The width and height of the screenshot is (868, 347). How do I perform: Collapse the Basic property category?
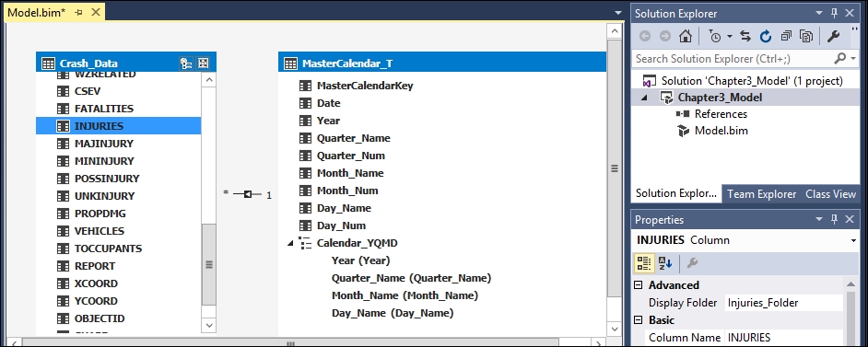click(639, 320)
